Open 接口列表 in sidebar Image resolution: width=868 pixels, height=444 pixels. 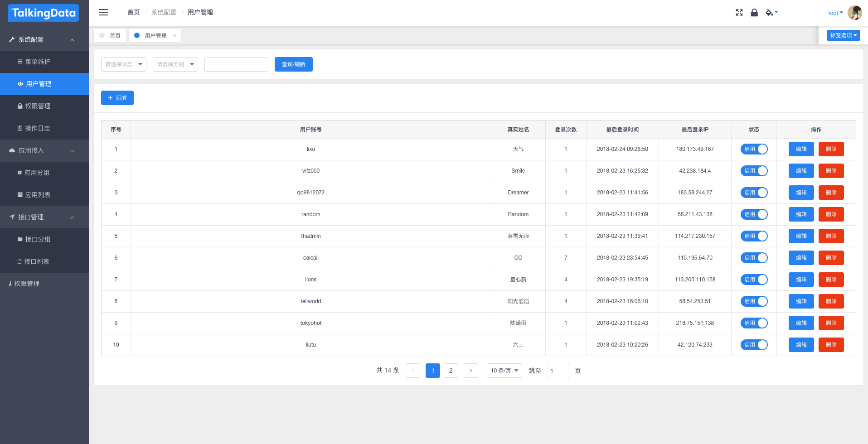pos(44,261)
